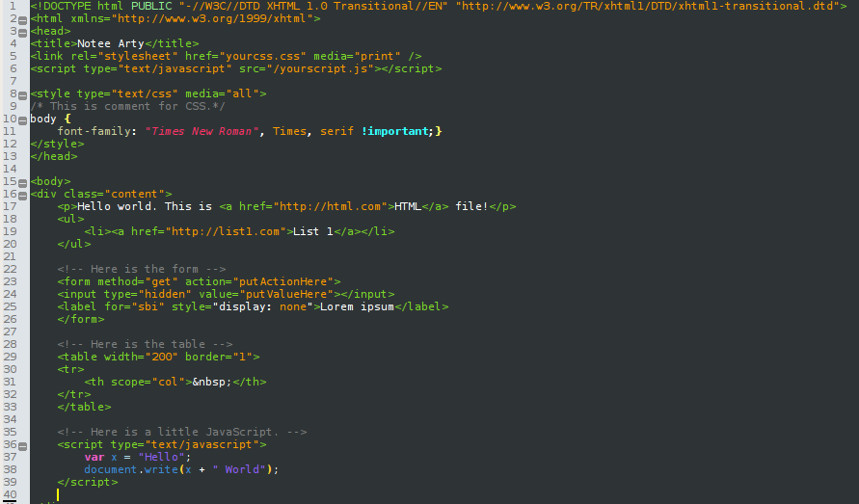Click line number 21 in the gutter

point(10,256)
